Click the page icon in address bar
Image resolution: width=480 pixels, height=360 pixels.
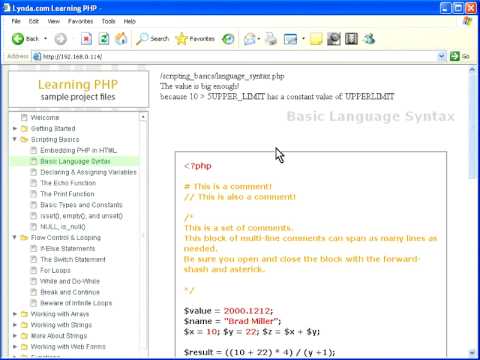click(x=37, y=56)
